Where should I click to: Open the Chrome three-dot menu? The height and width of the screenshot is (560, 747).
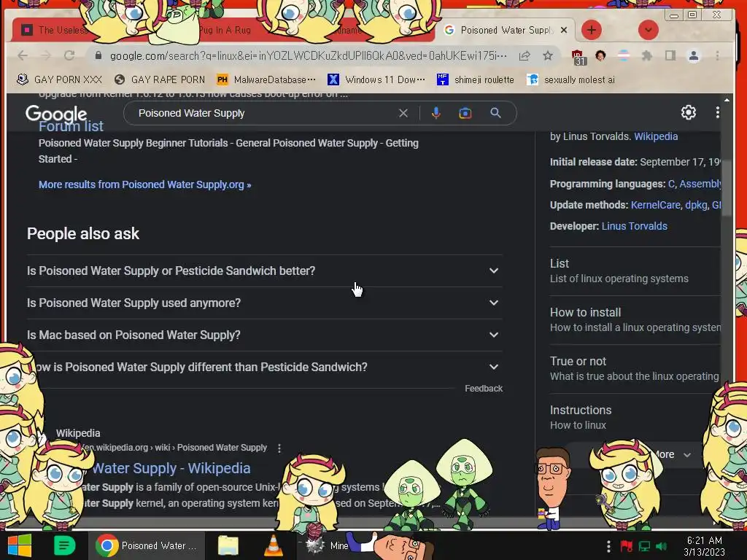coord(718,55)
